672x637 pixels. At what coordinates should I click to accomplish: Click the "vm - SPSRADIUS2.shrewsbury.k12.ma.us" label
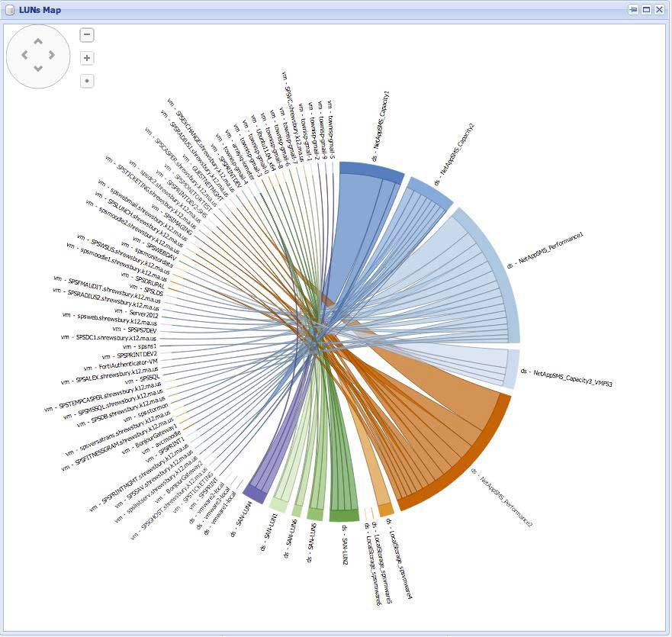pos(106,299)
